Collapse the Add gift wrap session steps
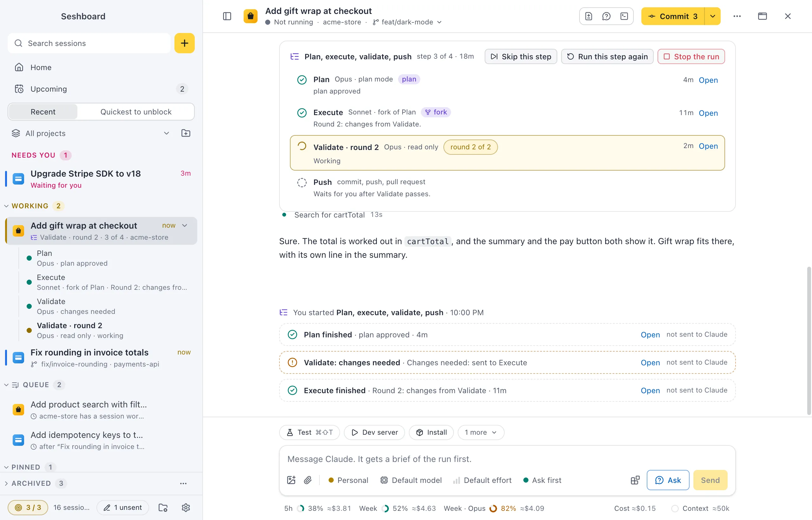This screenshot has width=812, height=520. (x=185, y=225)
